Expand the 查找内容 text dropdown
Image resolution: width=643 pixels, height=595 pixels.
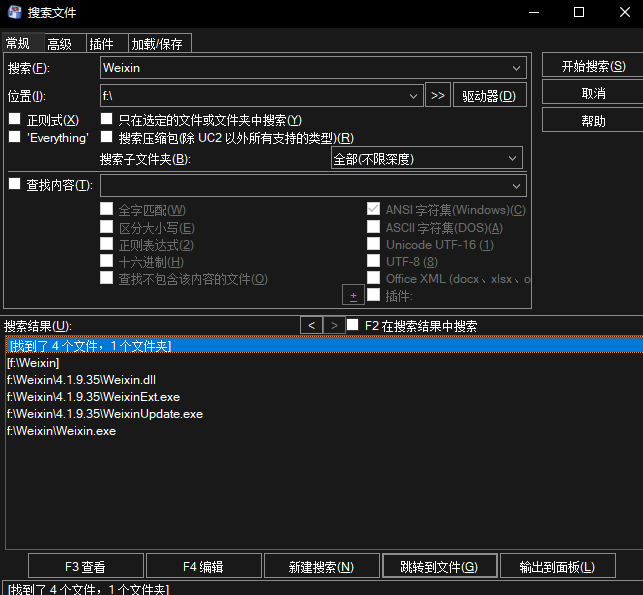(516, 186)
